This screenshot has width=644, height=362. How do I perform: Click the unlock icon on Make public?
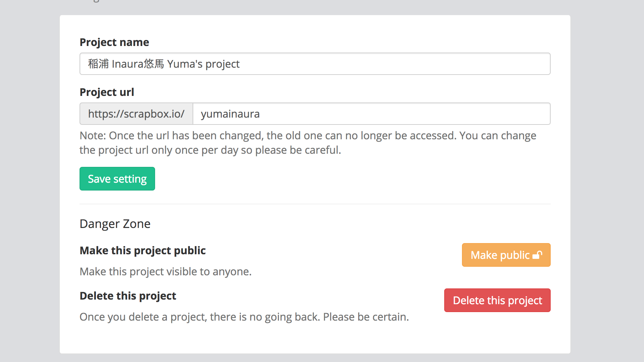click(x=537, y=255)
